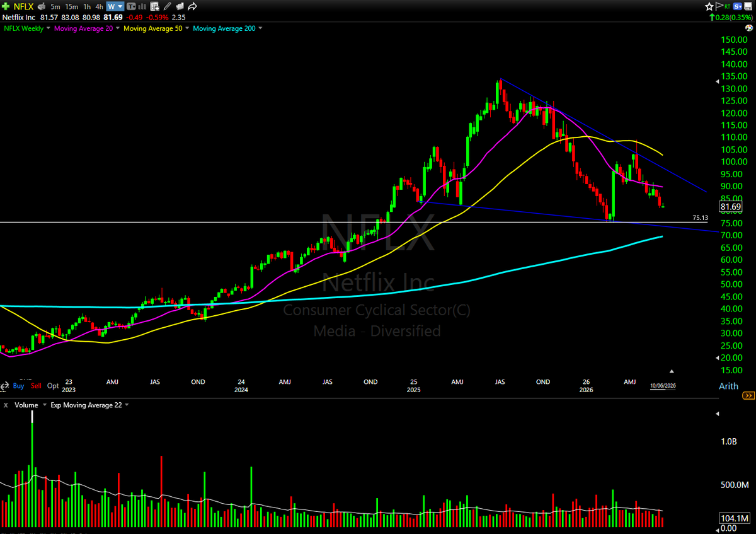Open the blue S dropdown button
This screenshot has height=534, width=756.
(738, 6)
